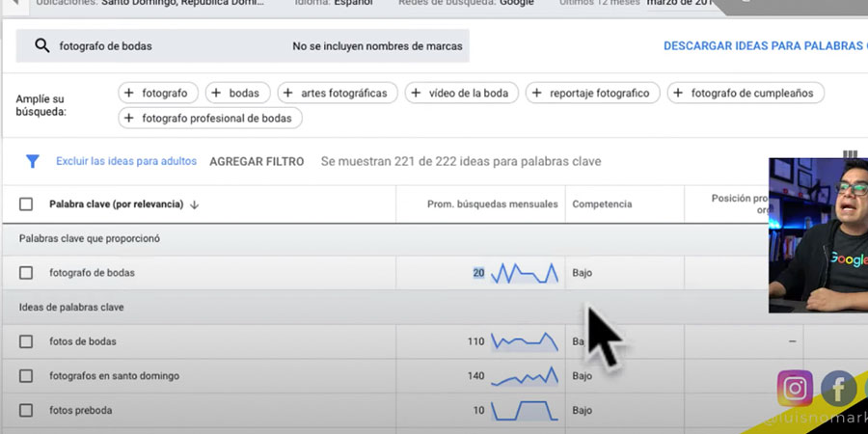
Task: Click Bajo competition for fotografos en santo domingo
Action: [x=582, y=376]
